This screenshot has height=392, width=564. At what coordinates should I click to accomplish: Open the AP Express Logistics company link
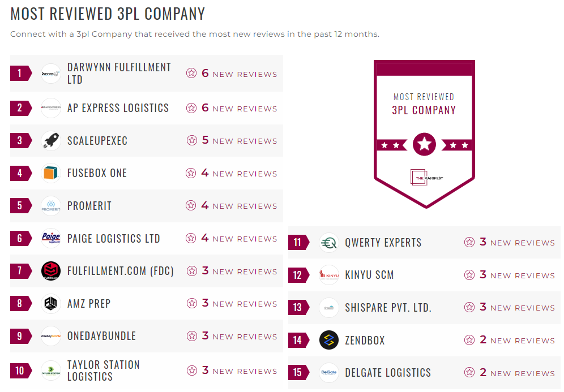(118, 108)
